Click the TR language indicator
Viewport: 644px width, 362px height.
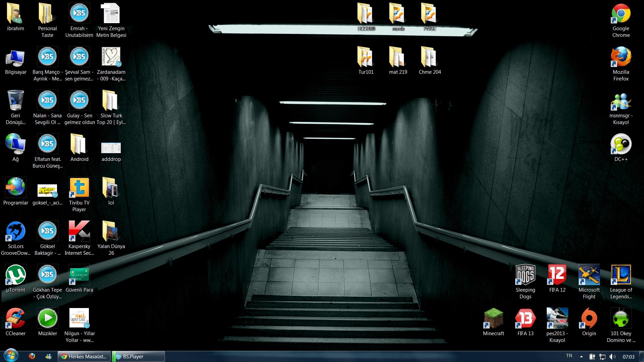pos(569,356)
